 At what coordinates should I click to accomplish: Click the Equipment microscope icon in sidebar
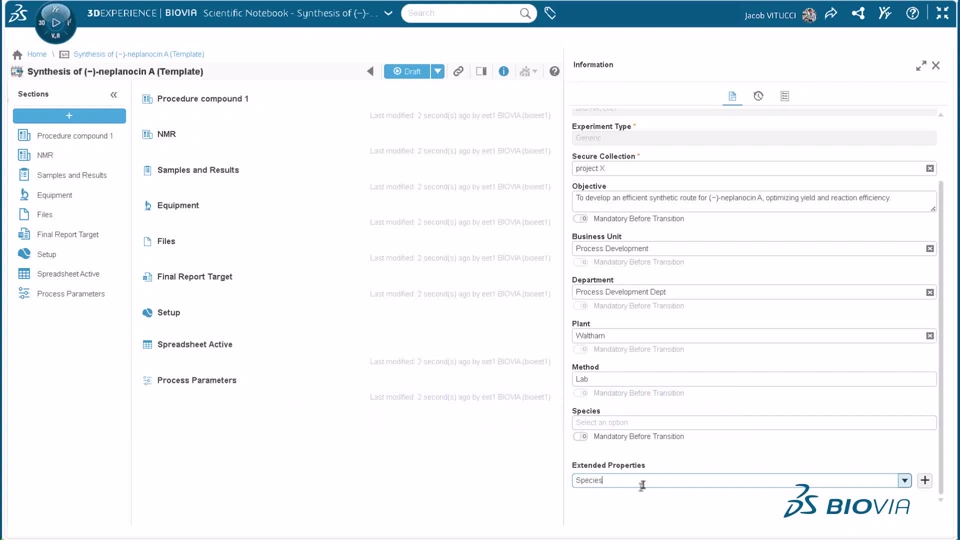point(24,195)
